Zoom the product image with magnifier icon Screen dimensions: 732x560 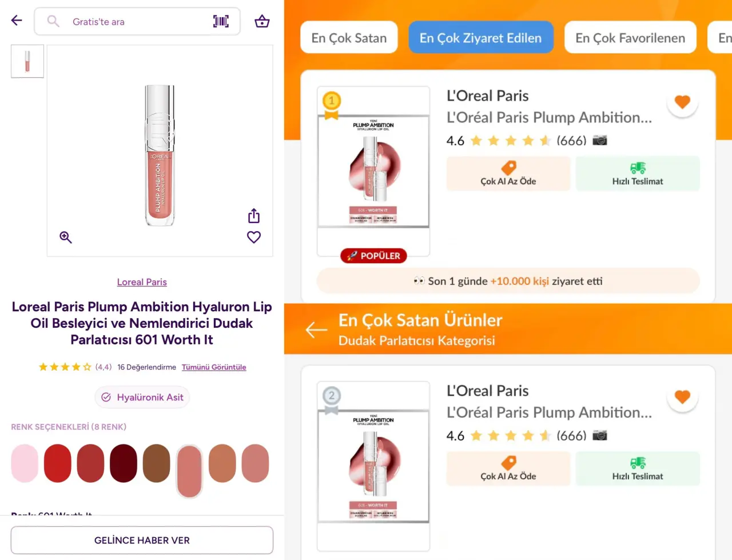[x=66, y=237]
